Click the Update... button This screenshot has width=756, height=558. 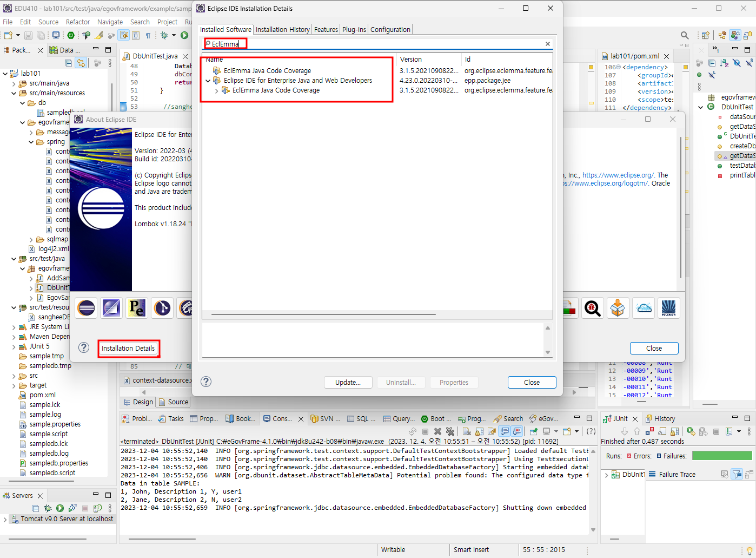[x=348, y=382]
